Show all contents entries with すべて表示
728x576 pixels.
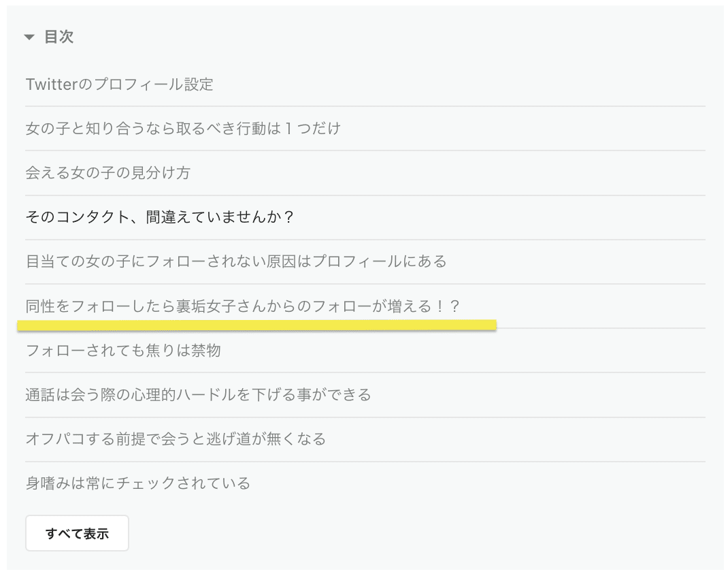point(77,533)
